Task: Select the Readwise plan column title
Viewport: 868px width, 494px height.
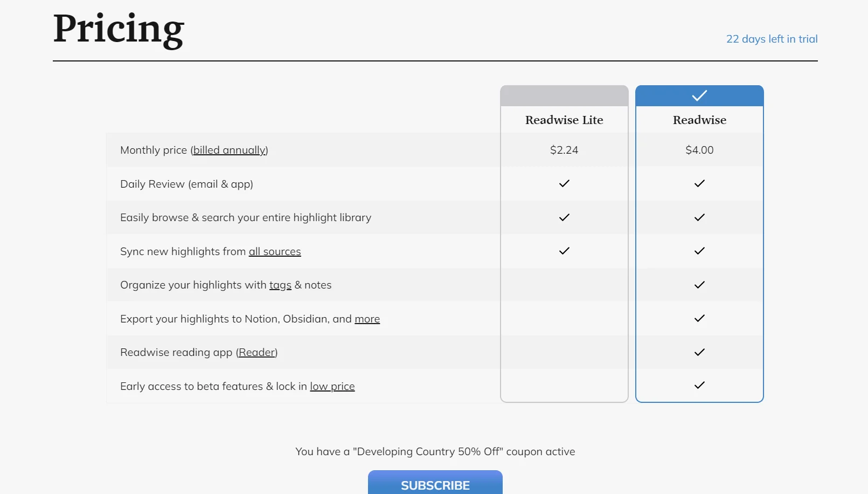Action: coord(699,120)
